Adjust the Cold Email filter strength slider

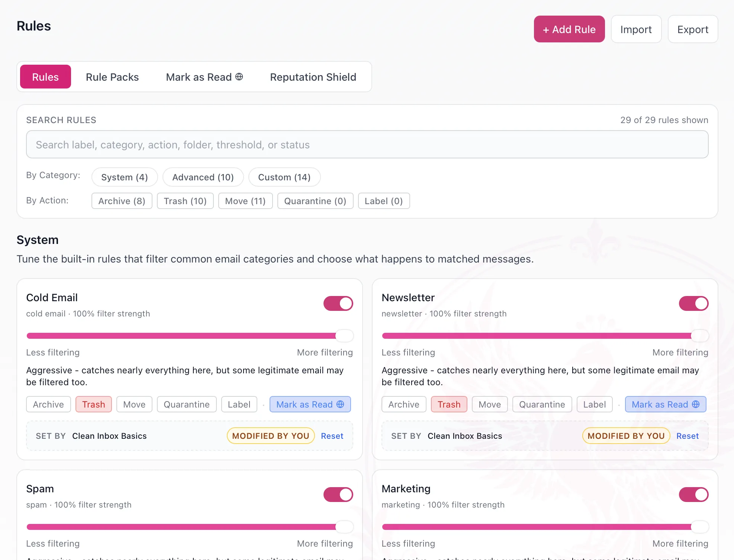pyautogui.click(x=190, y=335)
